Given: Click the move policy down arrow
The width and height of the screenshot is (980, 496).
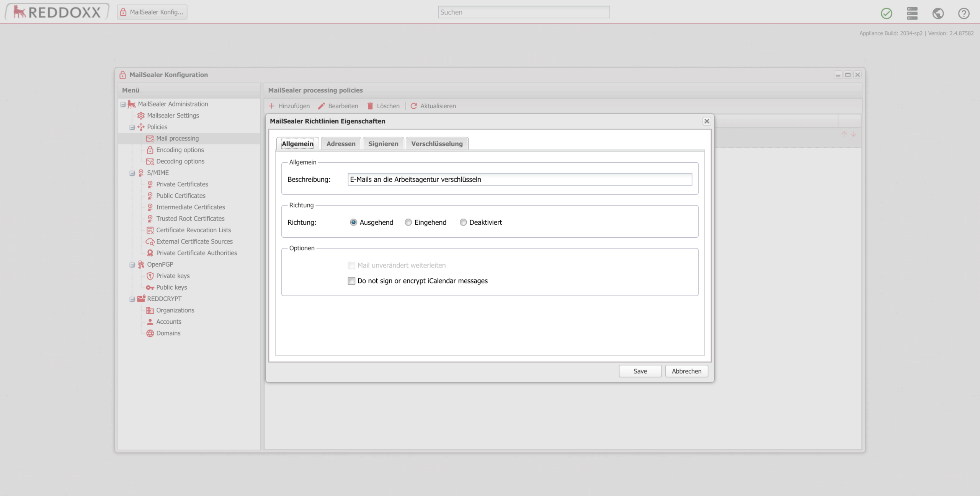Looking at the screenshot, I should pyautogui.click(x=853, y=134).
